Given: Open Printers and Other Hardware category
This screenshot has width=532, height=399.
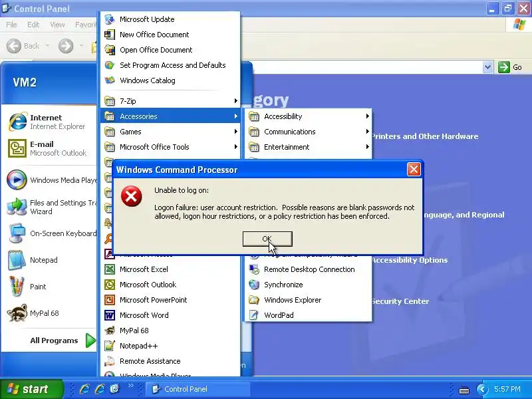Looking at the screenshot, I should [425, 136].
